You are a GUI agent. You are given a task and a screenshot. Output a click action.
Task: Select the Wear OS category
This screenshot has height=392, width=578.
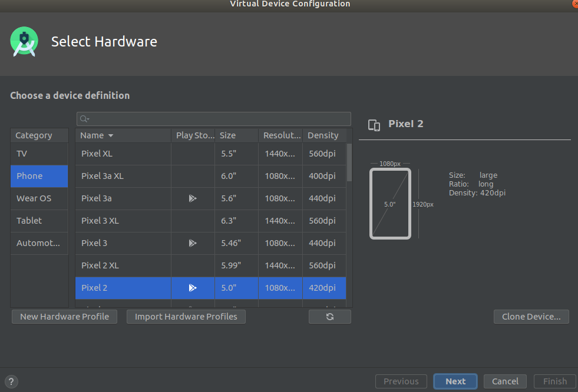pyautogui.click(x=39, y=198)
